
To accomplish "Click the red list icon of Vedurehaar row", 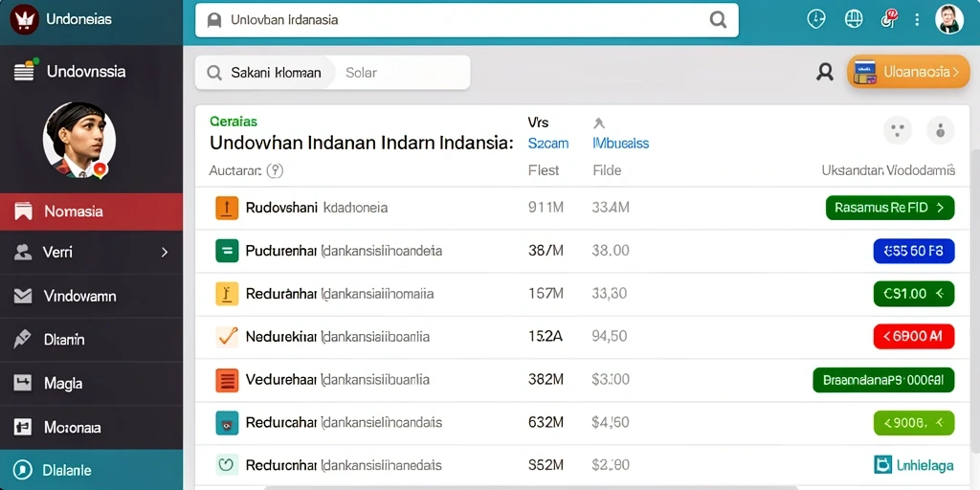I will pyautogui.click(x=227, y=379).
